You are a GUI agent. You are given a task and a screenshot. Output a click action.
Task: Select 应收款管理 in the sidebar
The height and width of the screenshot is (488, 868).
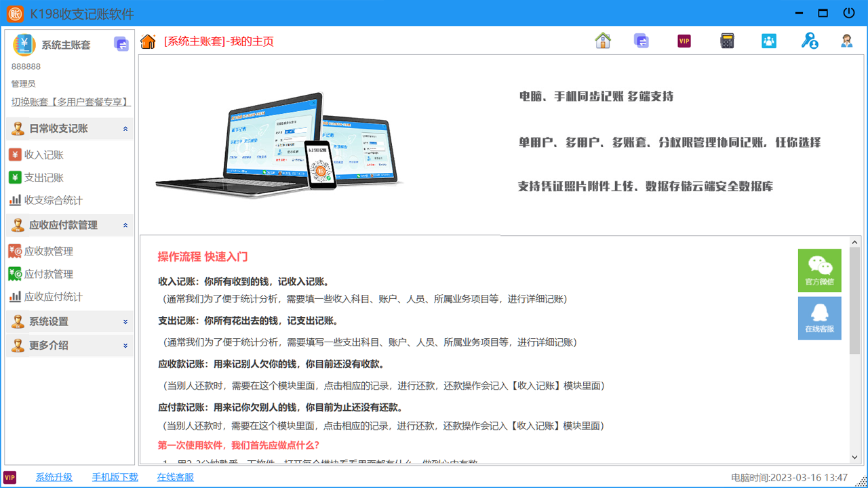tap(48, 251)
